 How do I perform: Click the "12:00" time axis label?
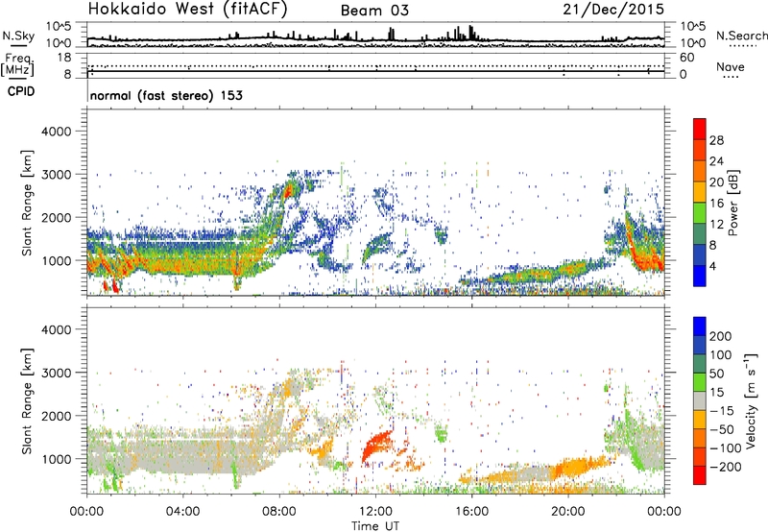point(375,512)
